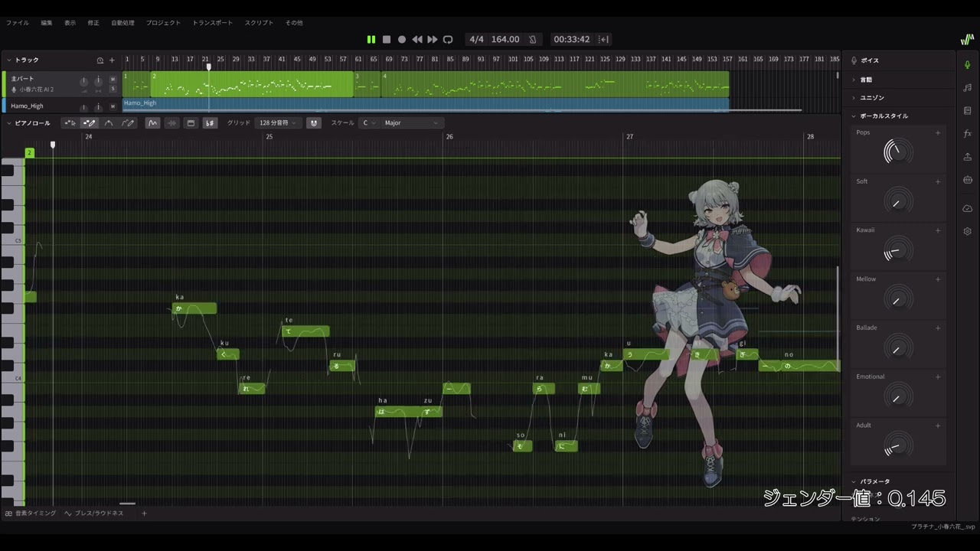Screen dimensions: 980x551
Task: Collapse the ピアノロール section
Action: coord(9,123)
